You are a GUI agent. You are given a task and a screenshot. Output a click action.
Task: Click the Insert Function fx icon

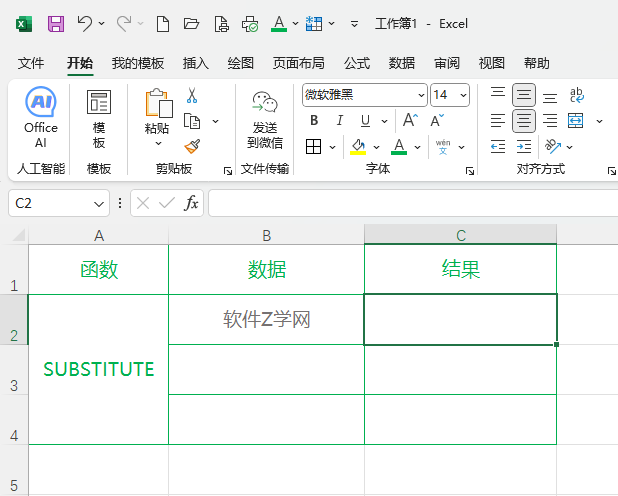[x=191, y=203]
